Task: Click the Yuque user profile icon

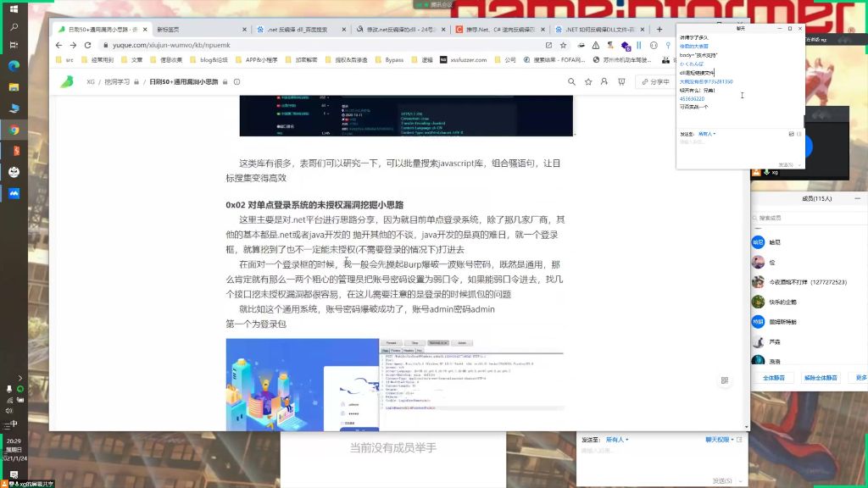Action: (x=604, y=82)
